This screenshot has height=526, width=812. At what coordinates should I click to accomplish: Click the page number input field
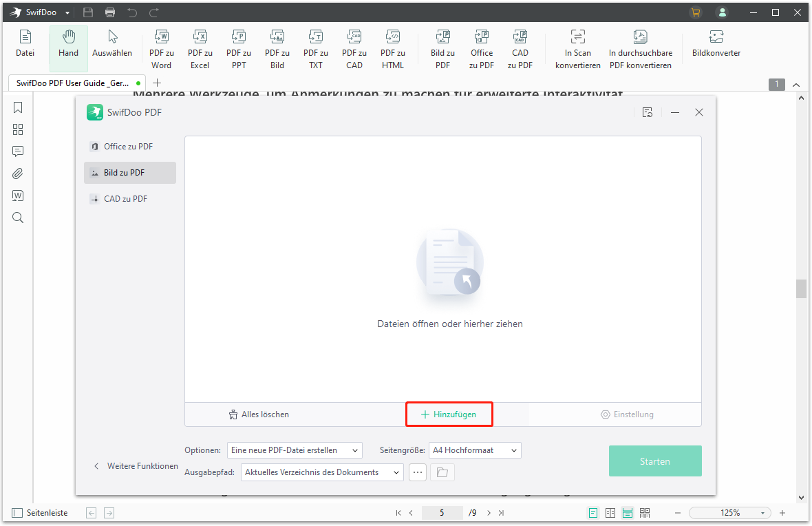pyautogui.click(x=442, y=513)
